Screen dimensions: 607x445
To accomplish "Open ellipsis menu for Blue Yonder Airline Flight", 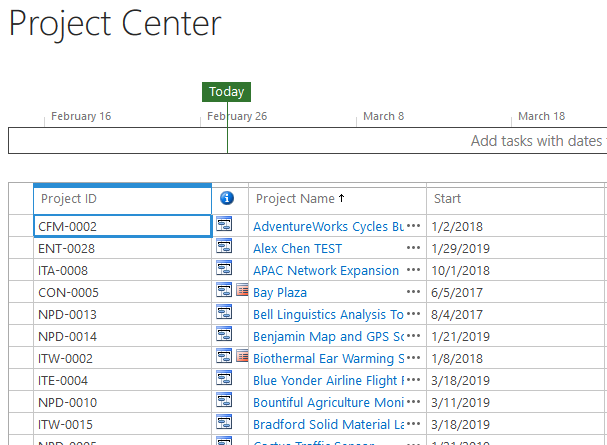I will tap(413, 380).
